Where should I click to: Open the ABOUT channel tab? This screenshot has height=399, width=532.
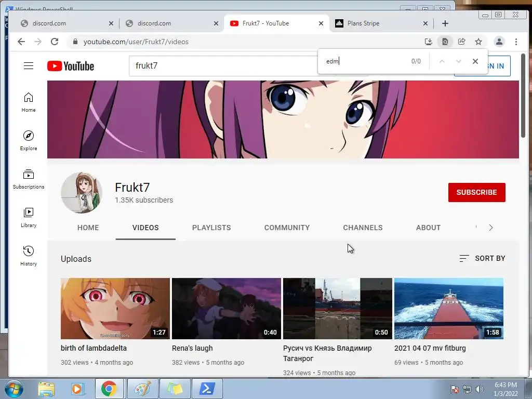pos(428,228)
